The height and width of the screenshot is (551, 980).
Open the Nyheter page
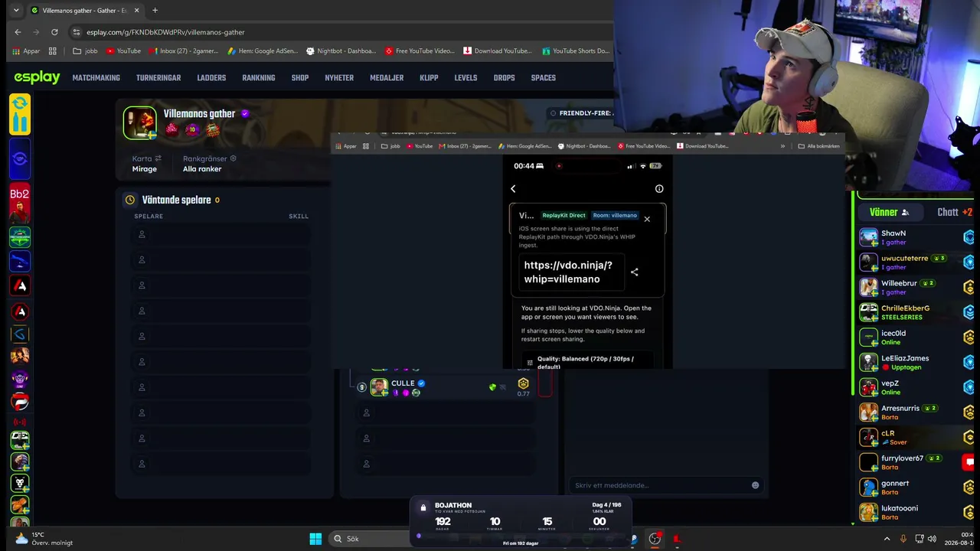click(x=339, y=78)
